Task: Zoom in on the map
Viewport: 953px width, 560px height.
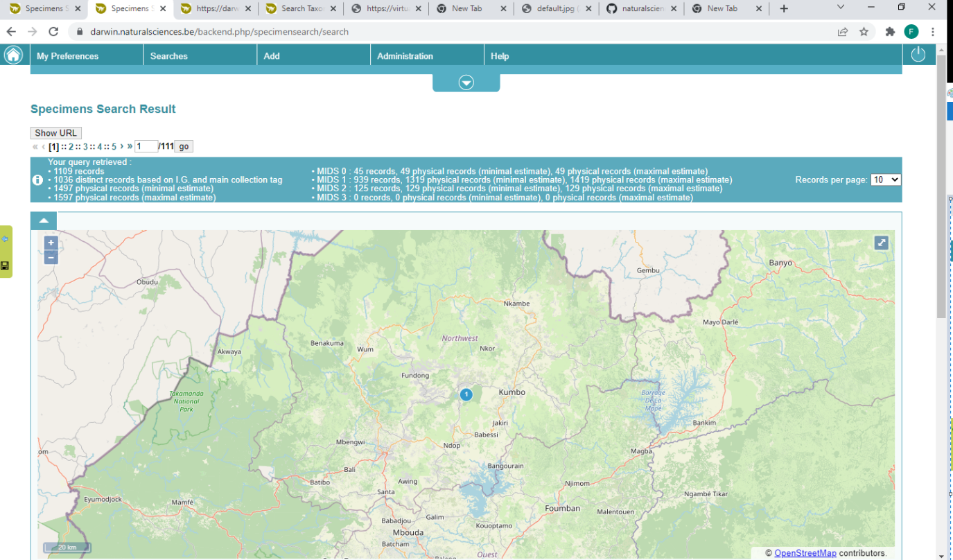Action: (51, 243)
